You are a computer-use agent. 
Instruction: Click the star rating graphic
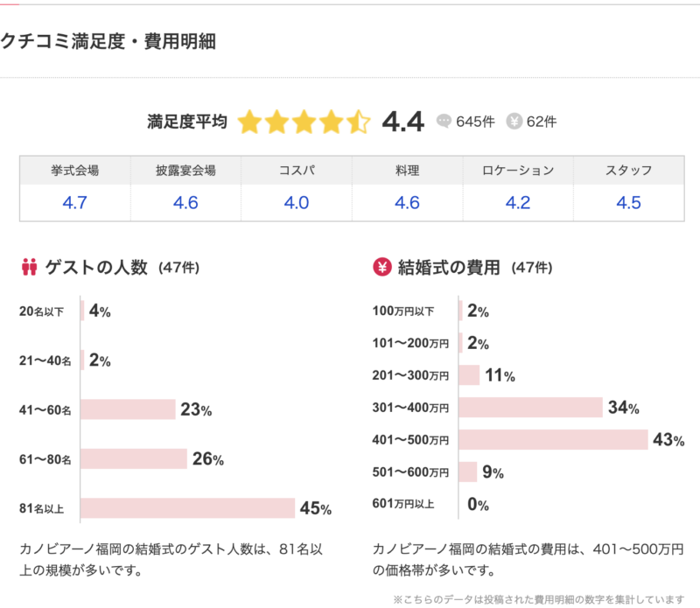tap(304, 122)
